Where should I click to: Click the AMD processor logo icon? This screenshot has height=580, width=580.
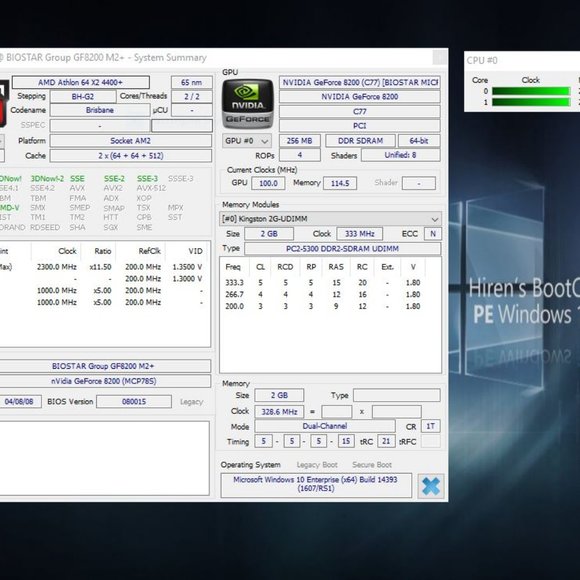click(3, 104)
